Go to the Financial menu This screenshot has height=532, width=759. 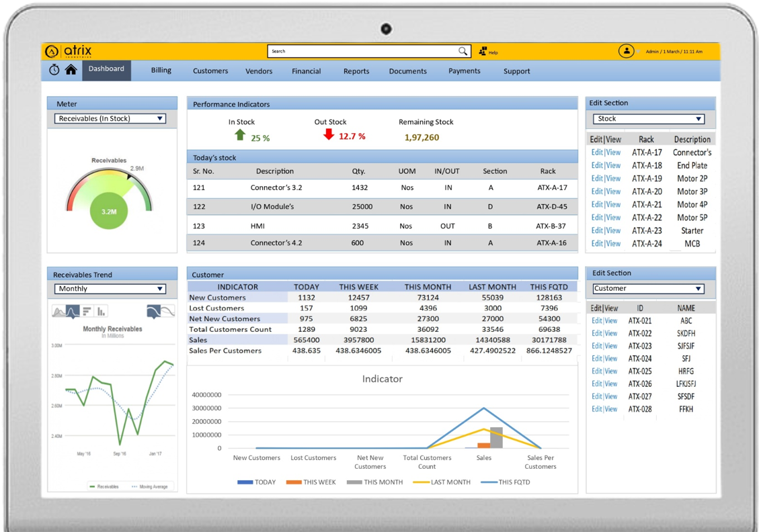pyautogui.click(x=307, y=71)
